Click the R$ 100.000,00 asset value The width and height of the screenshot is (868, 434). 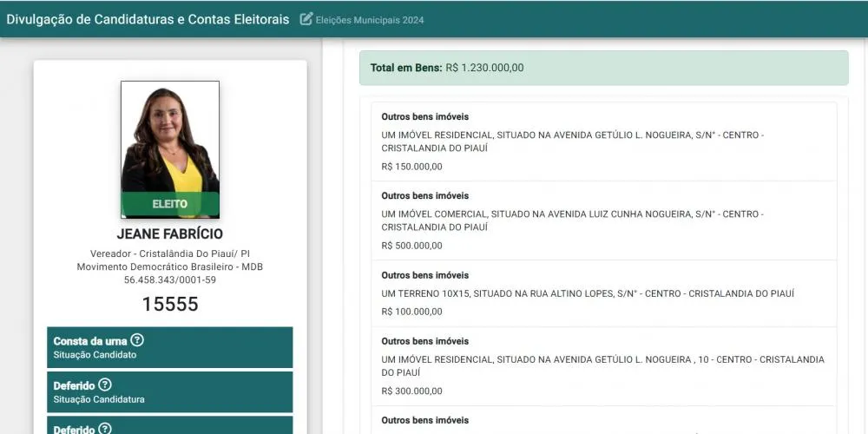(411, 312)
